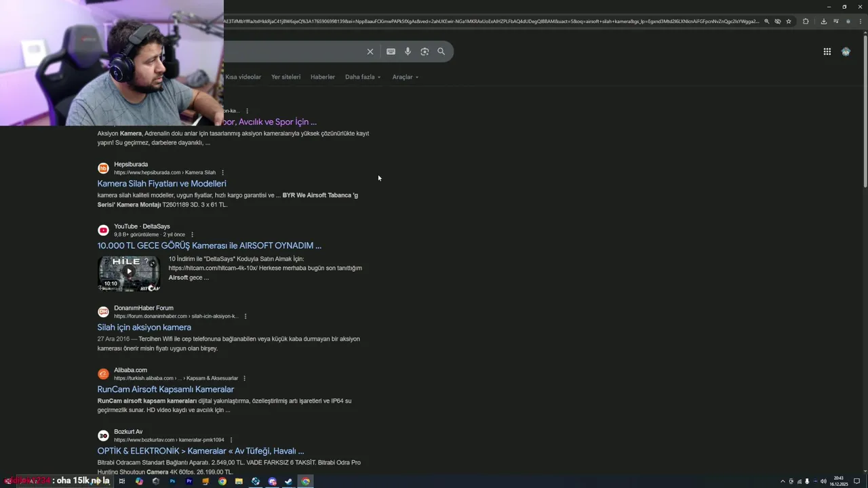Viewport: 868px width, 488px height.
Task: Start voice search with the microphone icon
Action: [x=408, y=52]
